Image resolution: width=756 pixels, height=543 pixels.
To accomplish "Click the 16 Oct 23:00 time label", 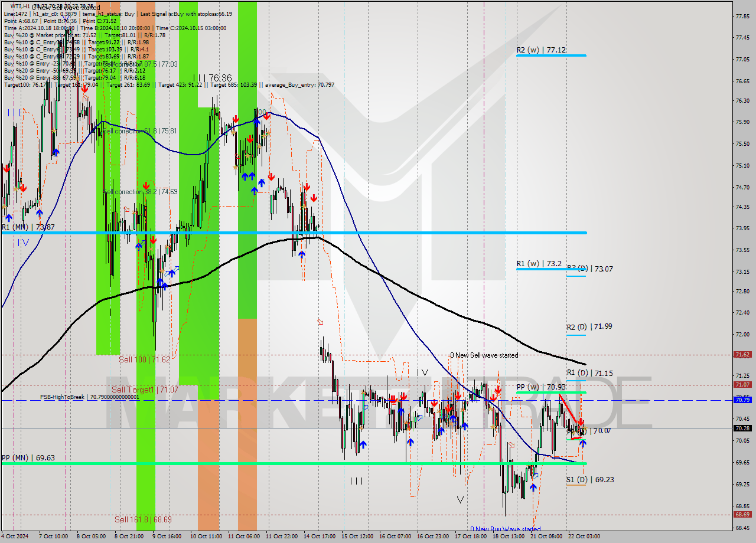I will click(434, 537).
